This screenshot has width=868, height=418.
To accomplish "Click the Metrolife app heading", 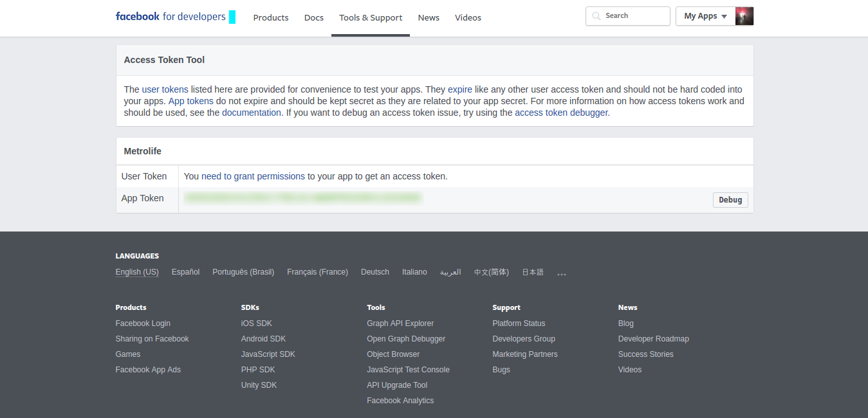I will (x=143, y=151).
